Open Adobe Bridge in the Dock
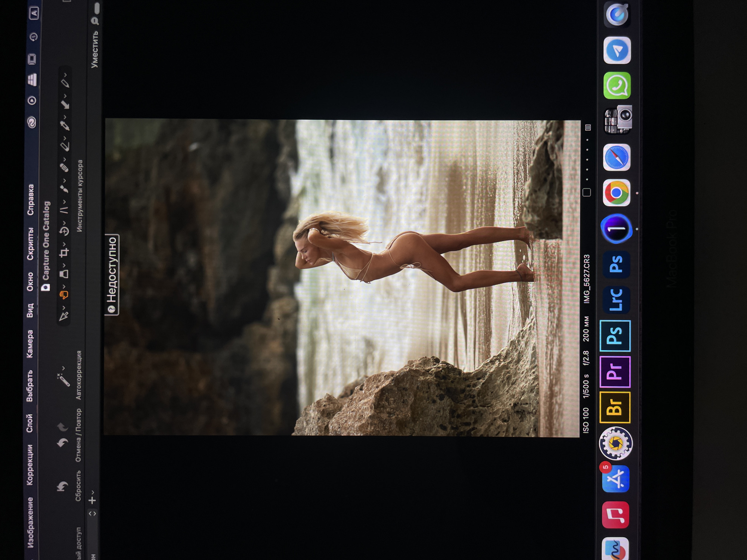The image size is (747, 560). click(x=615, y=407)
